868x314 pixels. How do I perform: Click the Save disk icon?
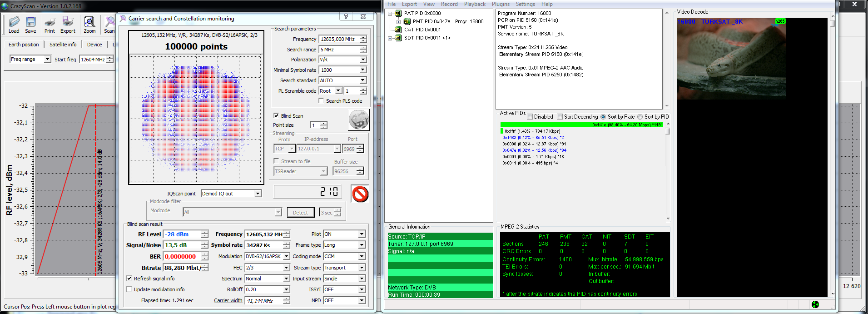click(30, 22)
